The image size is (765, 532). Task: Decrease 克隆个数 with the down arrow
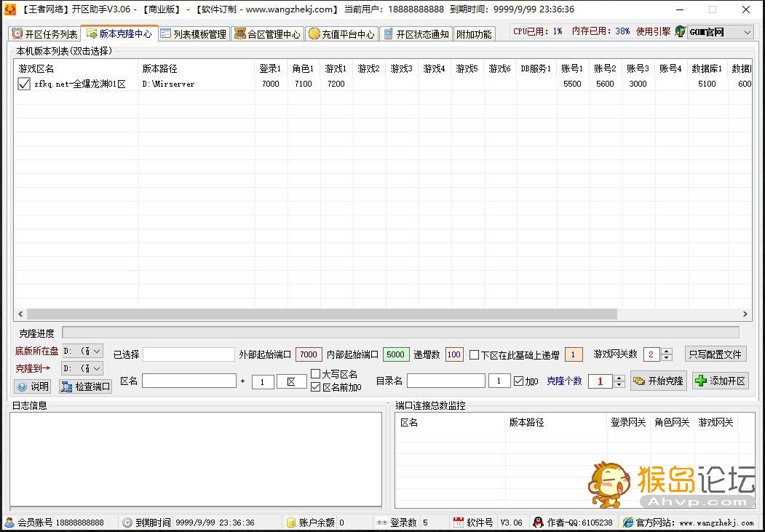click(x=619, y=384)
